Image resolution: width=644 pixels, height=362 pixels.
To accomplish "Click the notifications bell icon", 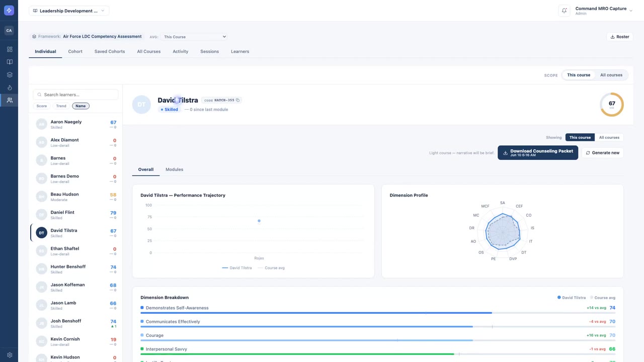I will [565, 11].
